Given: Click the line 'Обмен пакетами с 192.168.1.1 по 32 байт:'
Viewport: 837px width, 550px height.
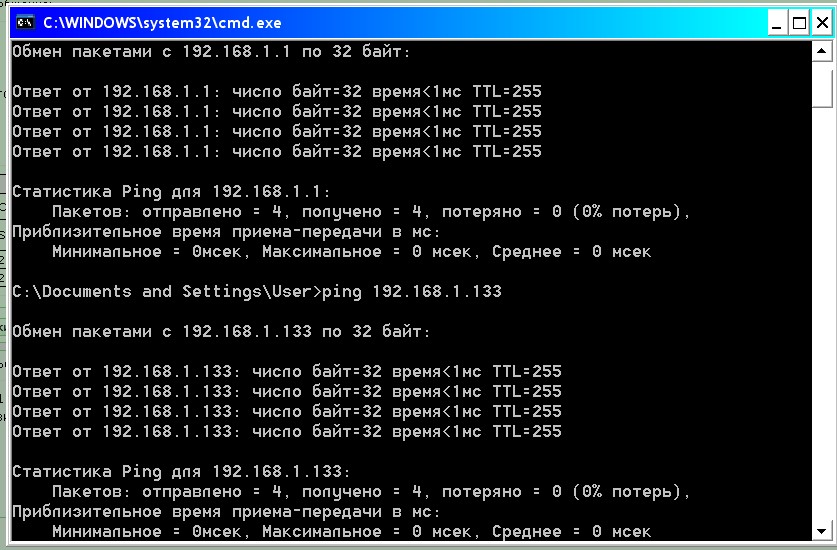Looking at the screenshot, I should click(211, 52).
